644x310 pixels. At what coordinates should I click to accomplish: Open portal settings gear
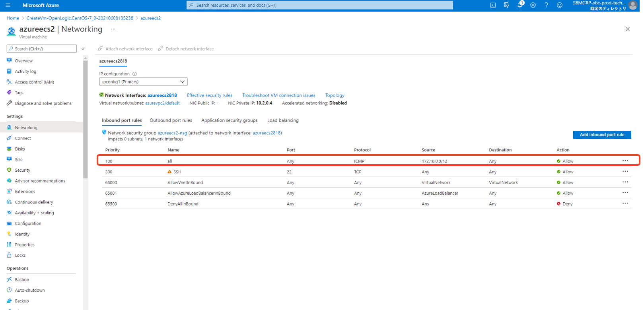(x=533, y=5)
